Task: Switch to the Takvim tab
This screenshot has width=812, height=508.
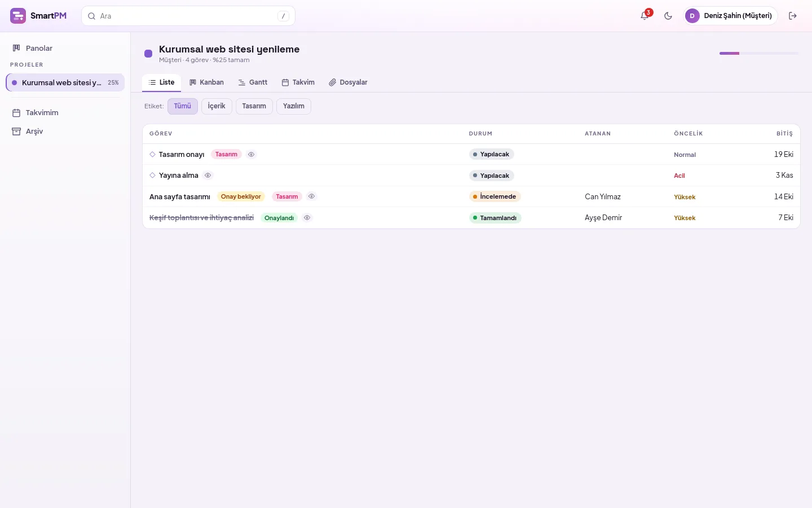Action: (x=298, y=82)
